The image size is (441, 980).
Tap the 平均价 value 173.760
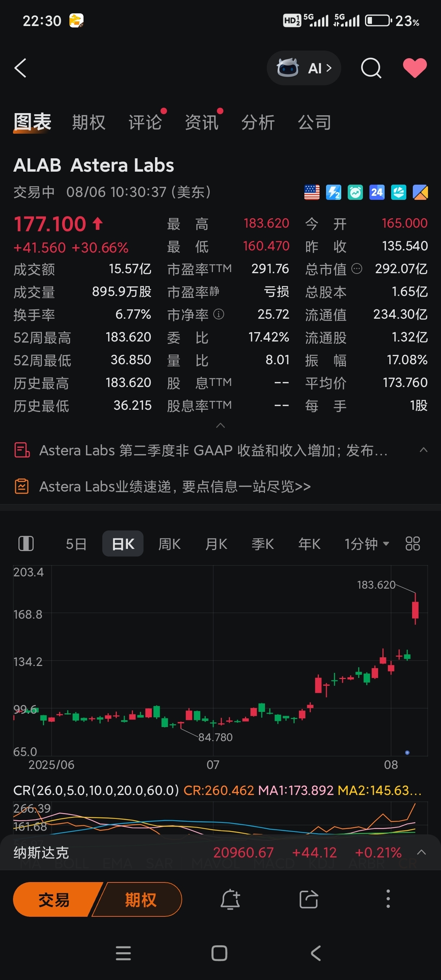coord(405,382)
